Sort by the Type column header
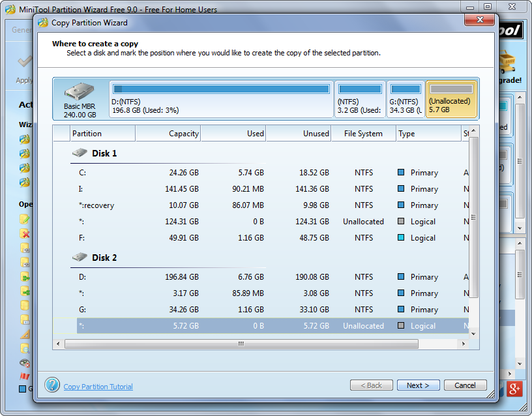532x416 pixels. tap(429, 134)
